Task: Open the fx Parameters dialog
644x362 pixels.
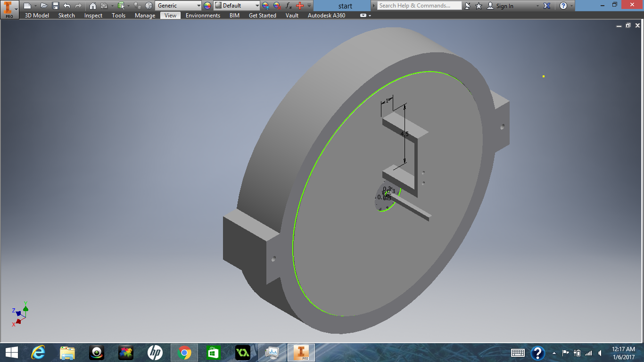Action: coord(289,6)
